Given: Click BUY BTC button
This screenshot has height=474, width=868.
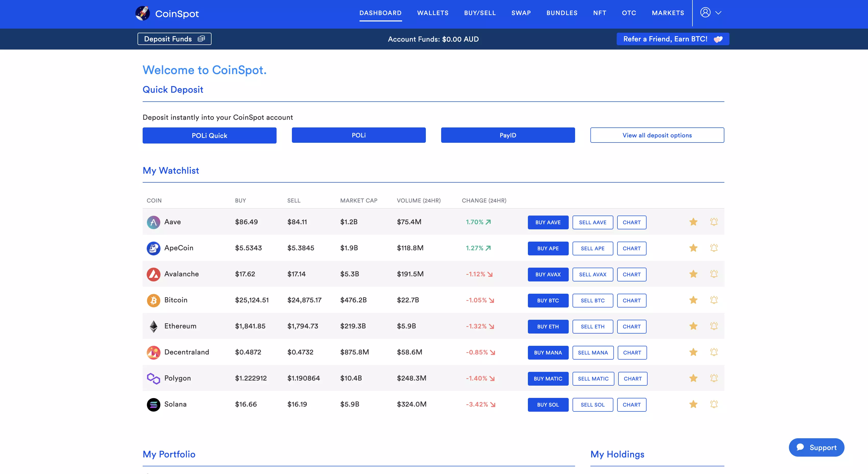Looking at the screenshot, I should (548, 300).
